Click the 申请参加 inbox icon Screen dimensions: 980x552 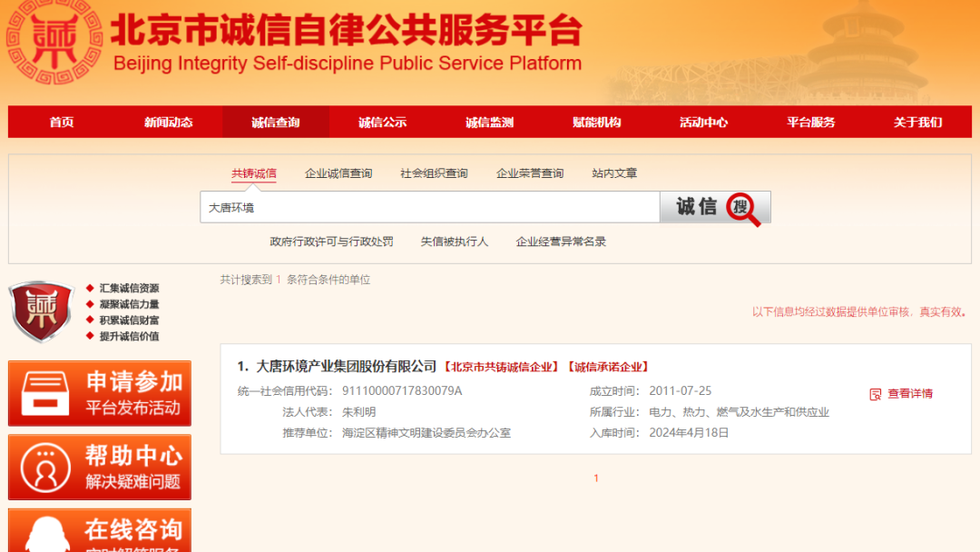click(x=44, y=393)
